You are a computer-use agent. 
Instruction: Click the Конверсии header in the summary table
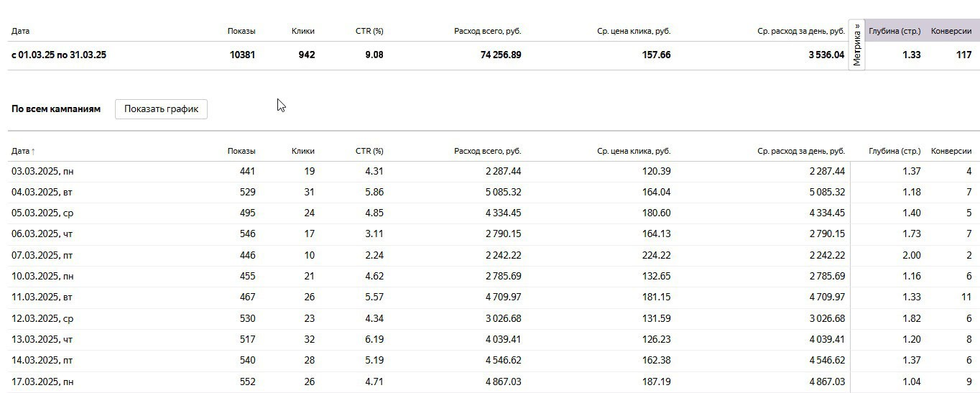click(x=951, y=31)
